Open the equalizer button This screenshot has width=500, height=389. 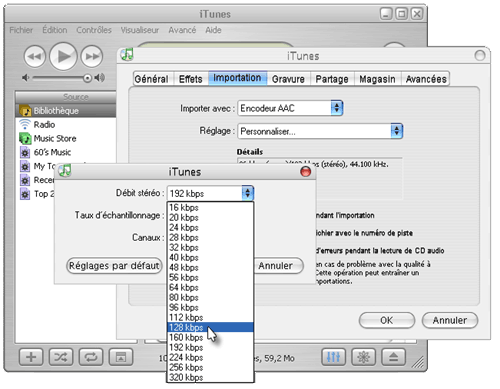(334, 357)
